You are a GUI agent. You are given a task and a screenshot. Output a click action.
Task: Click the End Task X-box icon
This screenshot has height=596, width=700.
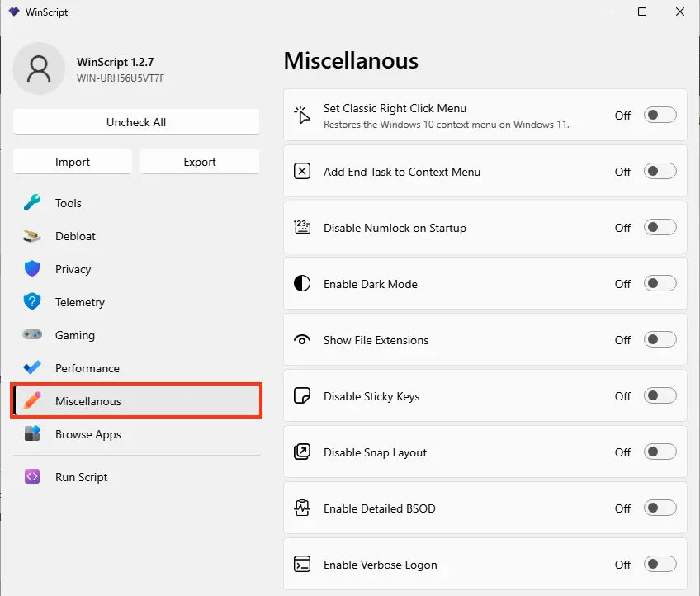pos(302,171)
